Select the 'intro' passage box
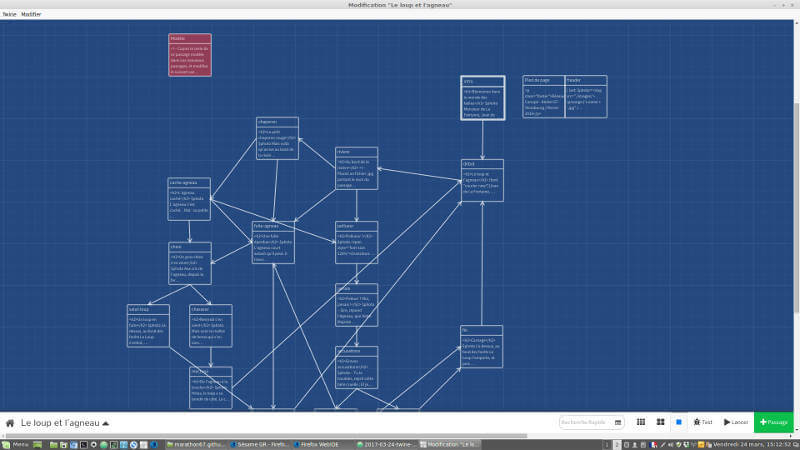 click(x=483, y=98)
